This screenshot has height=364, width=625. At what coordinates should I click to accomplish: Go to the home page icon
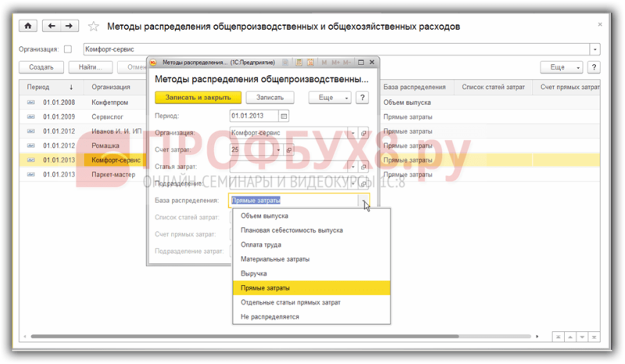click(x=28, y=26)
